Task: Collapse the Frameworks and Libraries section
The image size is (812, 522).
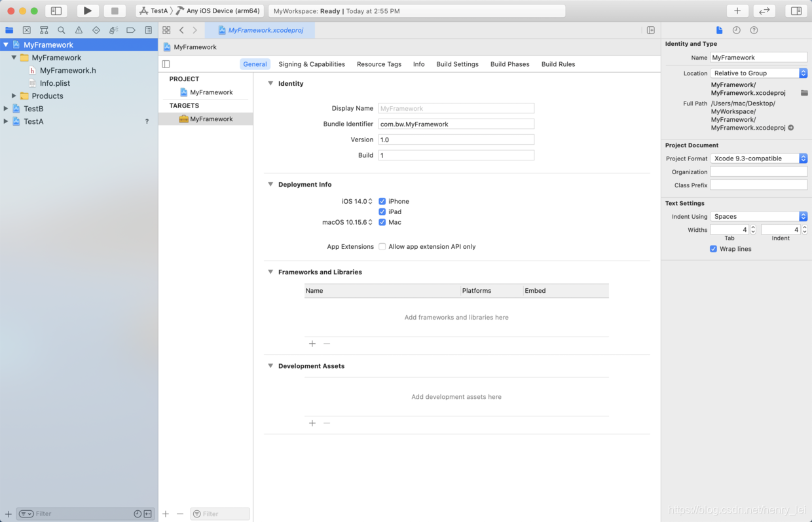Action: click(270, 272)
